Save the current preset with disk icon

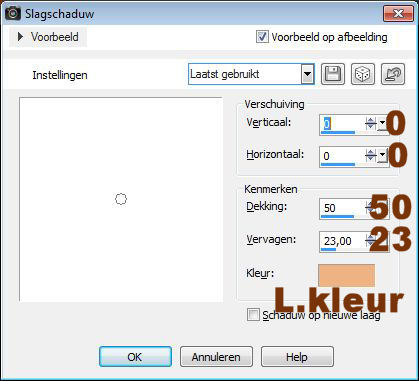[x=333, y=74]
